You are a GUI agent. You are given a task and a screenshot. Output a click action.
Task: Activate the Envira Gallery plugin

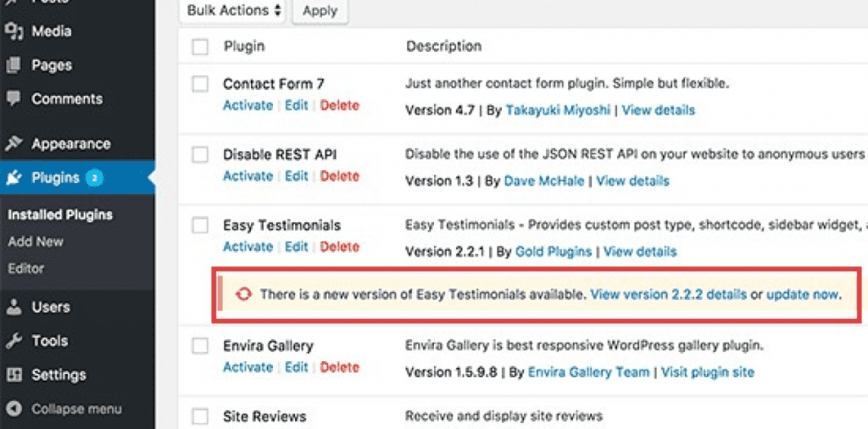pyautogui.click(x=248, y=367)
